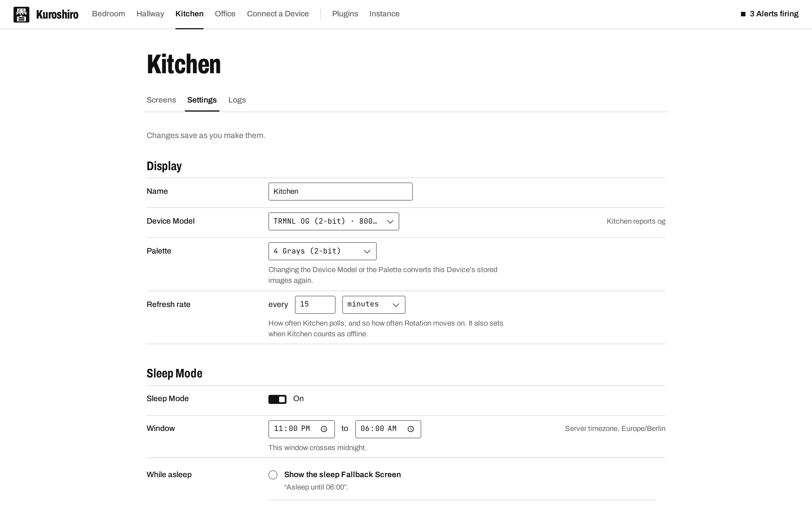
Task: Open the Instance page
Action: click(384, 14)
